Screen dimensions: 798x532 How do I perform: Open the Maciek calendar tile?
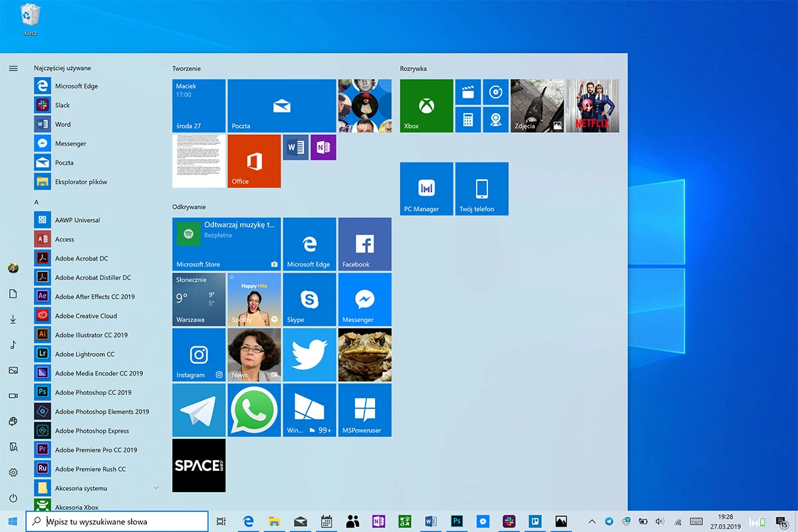[199, 106]
